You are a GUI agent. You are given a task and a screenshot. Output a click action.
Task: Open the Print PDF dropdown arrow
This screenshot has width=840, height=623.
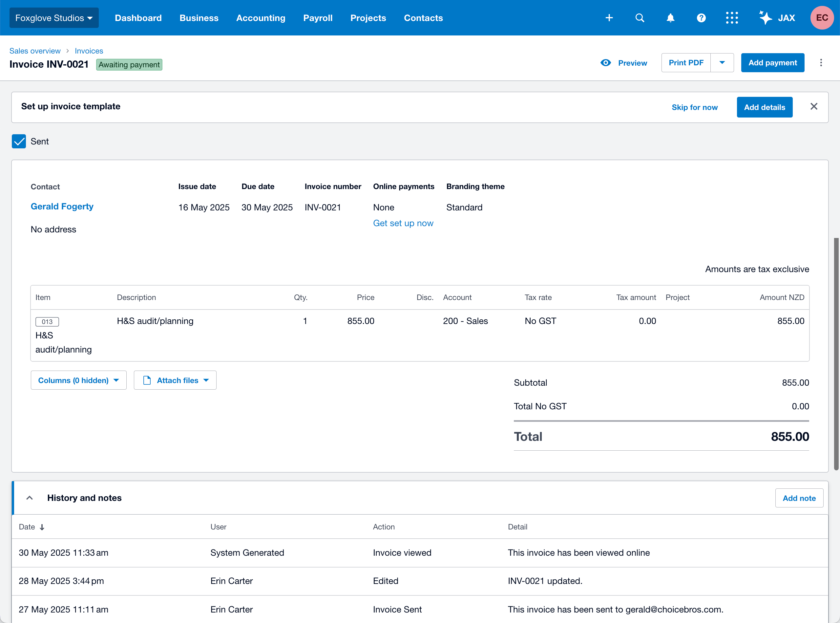point(722,63)
